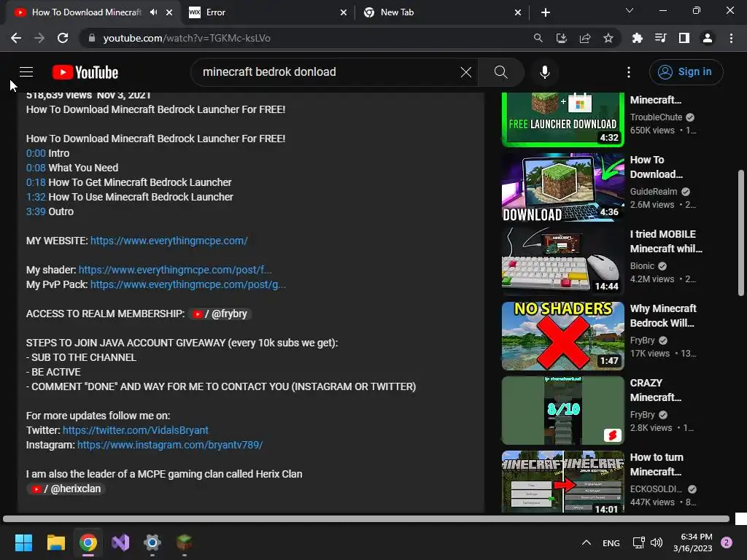Open FREE LAUNCHER DOWNLOAD video thumbnail

click(562, 119)
